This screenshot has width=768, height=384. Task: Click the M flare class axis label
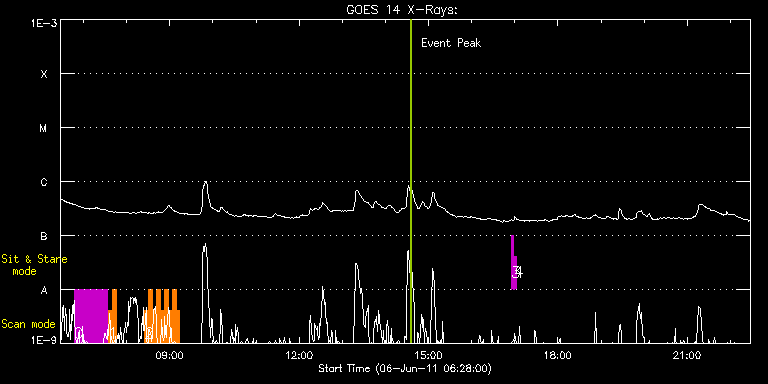tap(44, 128)
